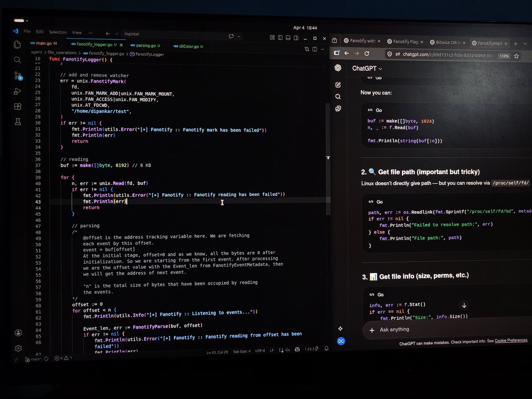Open the Testing flask view

point(17,121)
